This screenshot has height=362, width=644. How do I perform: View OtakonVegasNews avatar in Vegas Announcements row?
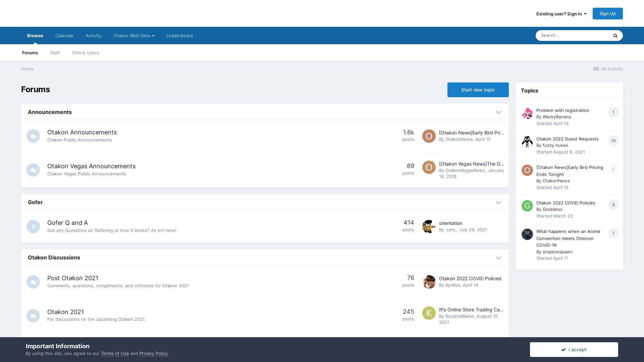(x=429, y=167)
